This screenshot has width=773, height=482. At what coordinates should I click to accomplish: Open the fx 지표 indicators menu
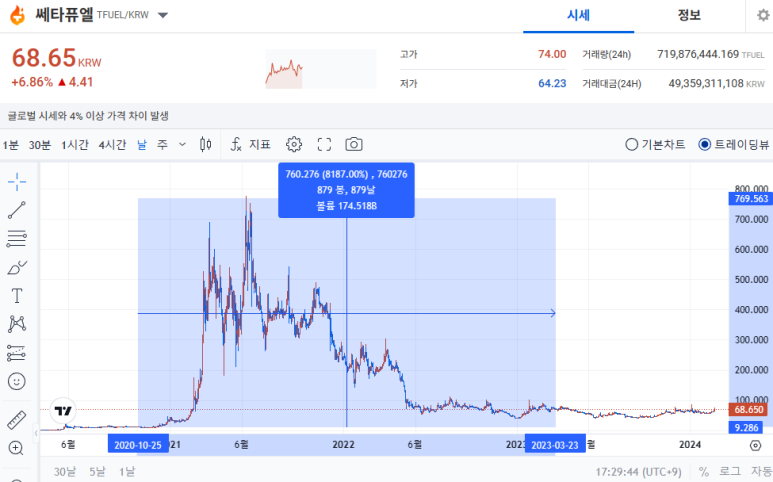click(x=250, y=144)
